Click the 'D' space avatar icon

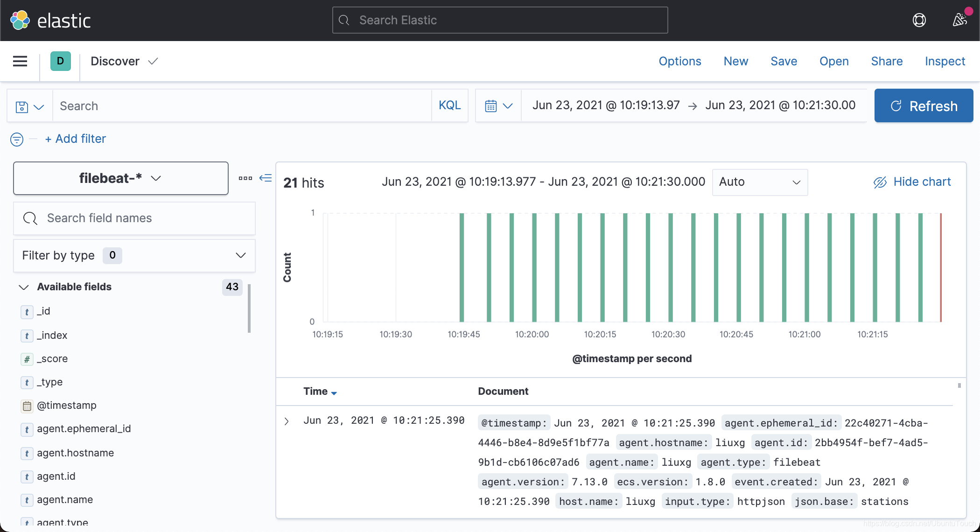60,61
